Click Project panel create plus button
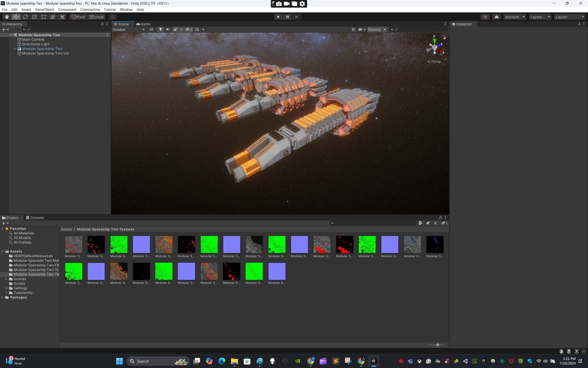588x368 pixels. click(5, 223)
